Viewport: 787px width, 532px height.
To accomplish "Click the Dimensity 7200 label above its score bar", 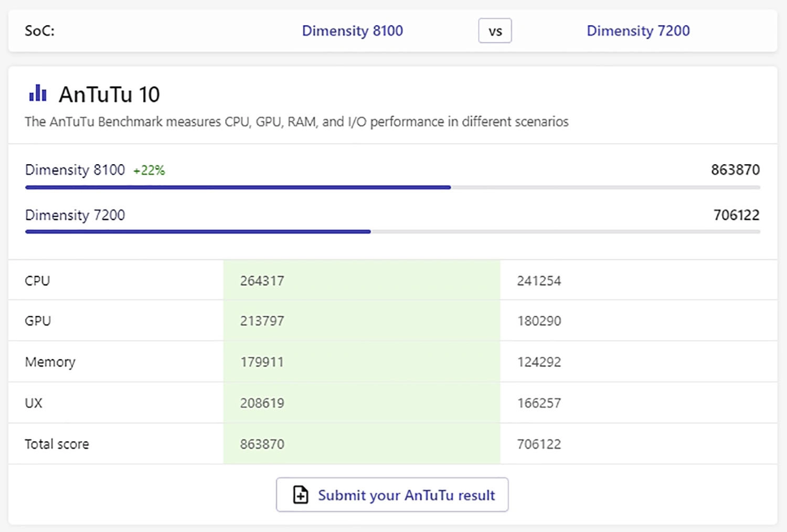I will (x=75, y=215).
